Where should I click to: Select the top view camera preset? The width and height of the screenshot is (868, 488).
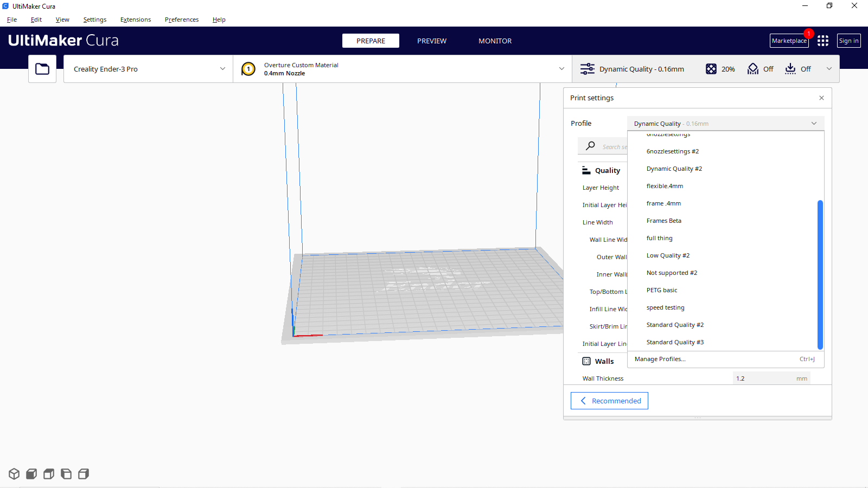tap(48, 473)
